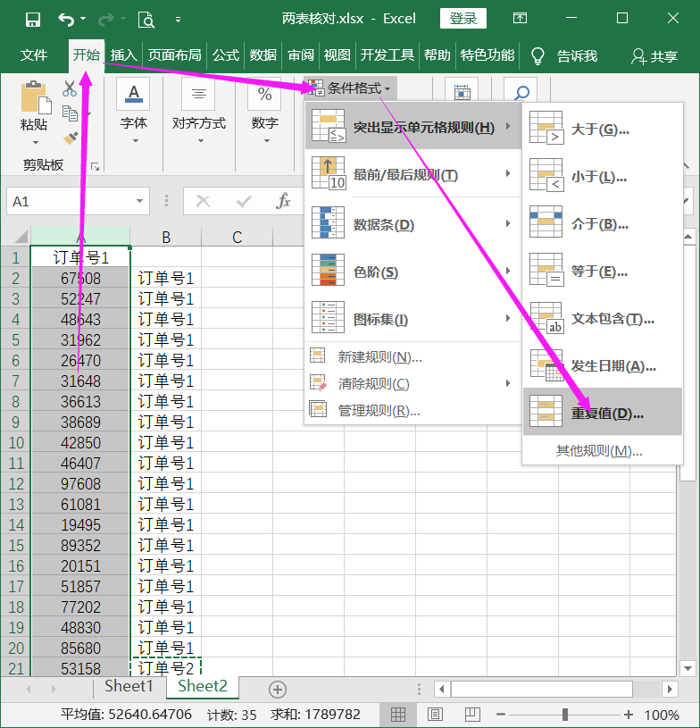
Task: Click zoom in plus button
Action: coord(628,714)
